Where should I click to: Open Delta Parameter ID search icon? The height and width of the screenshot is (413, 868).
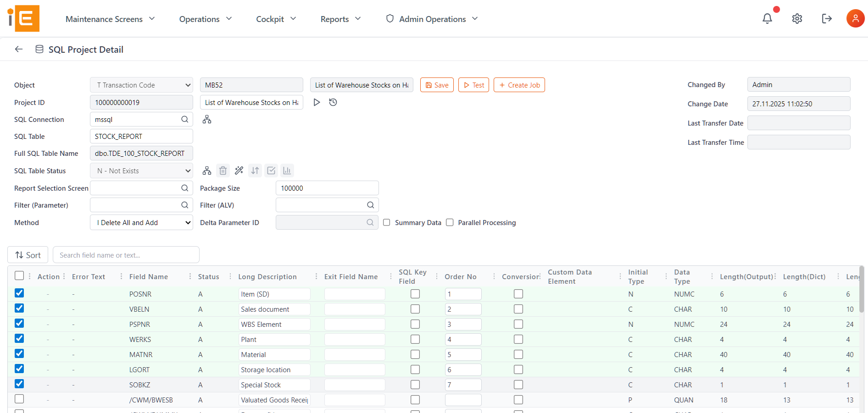tap(370, 222)
